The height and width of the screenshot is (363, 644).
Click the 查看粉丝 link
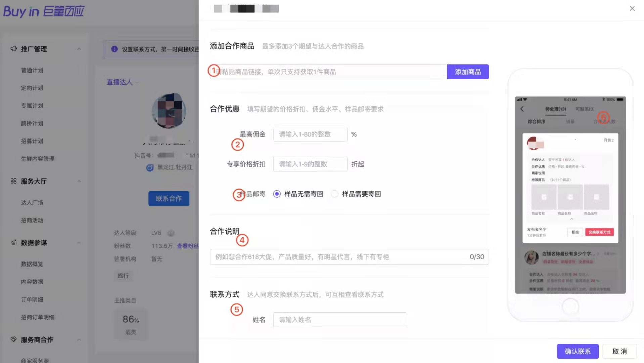pos(188,246)
